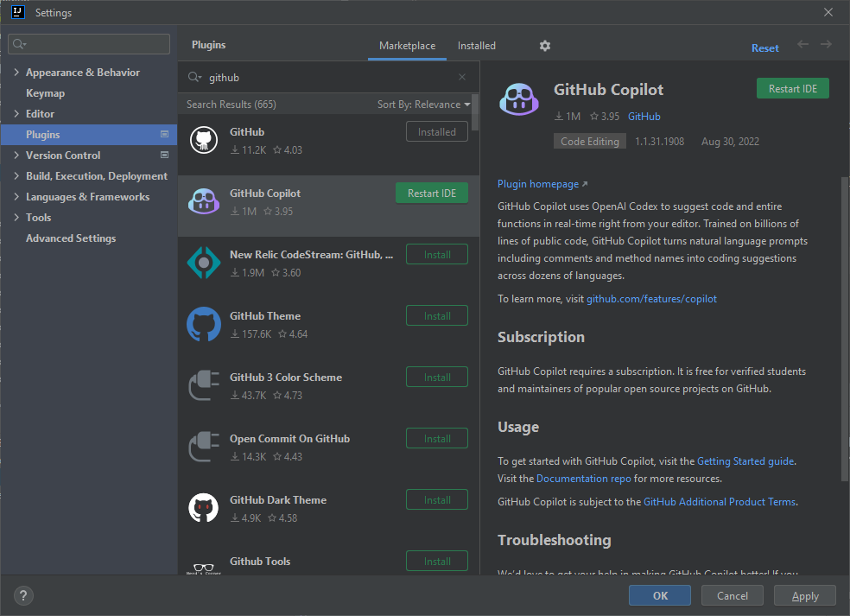
Task: Click the New Relic CodeStream plugin icon
Action: pos(203,262)
